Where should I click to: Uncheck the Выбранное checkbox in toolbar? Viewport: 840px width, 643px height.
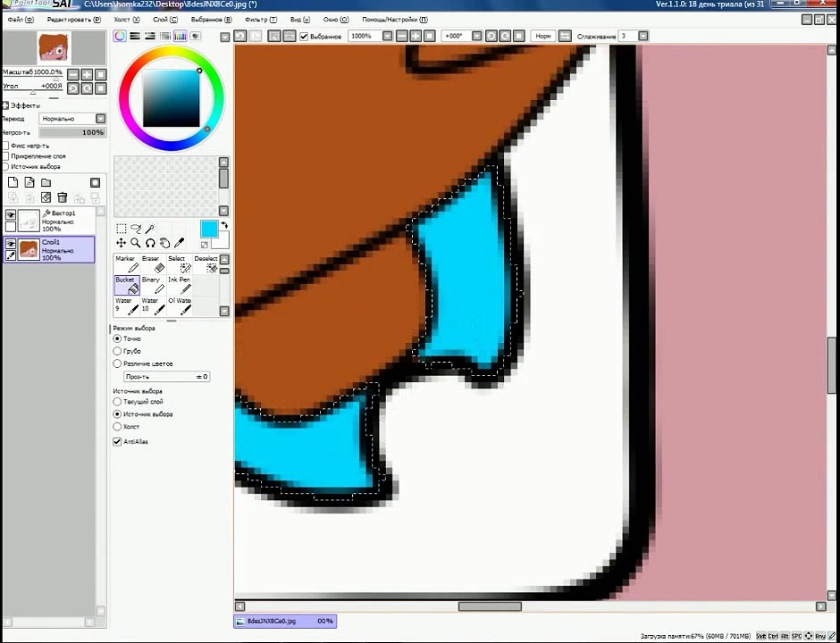point(304,37)
